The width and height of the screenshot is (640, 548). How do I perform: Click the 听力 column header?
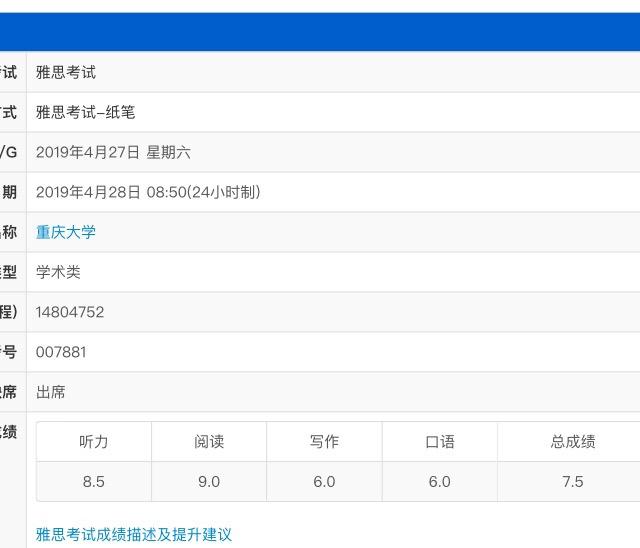(94, 442)
